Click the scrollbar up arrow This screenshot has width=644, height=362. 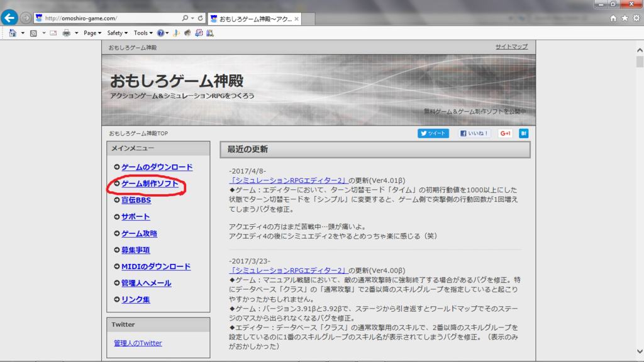(x=640, y=50)
